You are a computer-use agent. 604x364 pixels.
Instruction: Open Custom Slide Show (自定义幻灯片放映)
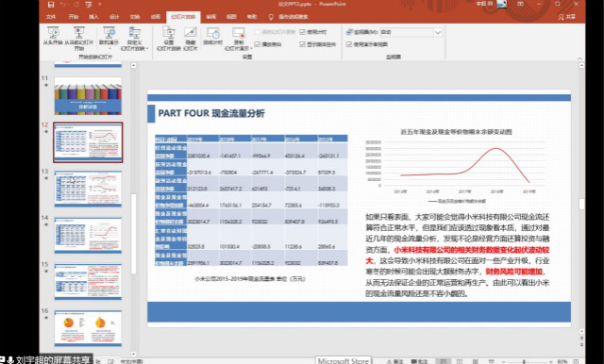pyautogui.click(x=134, y=39)
